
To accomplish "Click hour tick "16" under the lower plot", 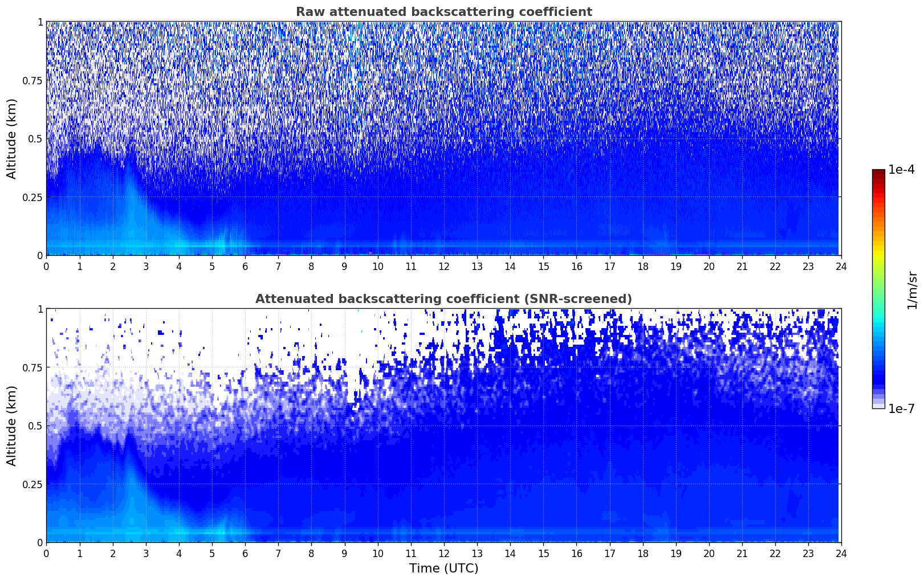I will pos(576,553).
